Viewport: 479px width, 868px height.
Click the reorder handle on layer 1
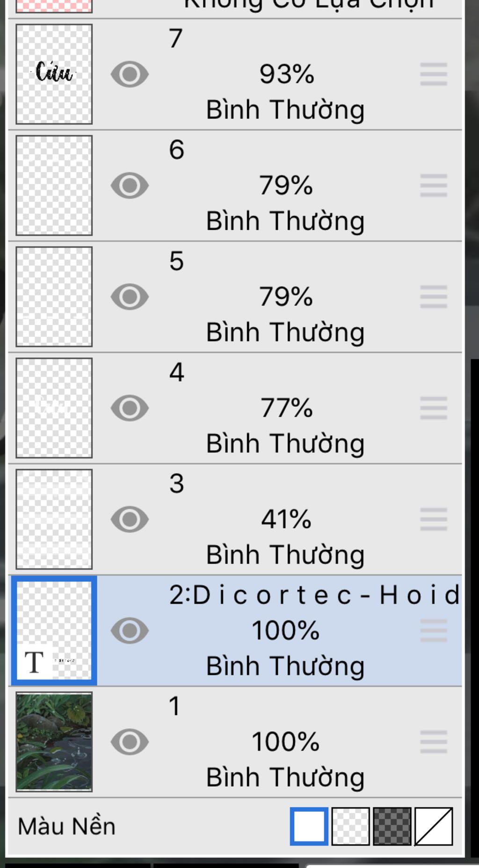[x=434, y=743]
